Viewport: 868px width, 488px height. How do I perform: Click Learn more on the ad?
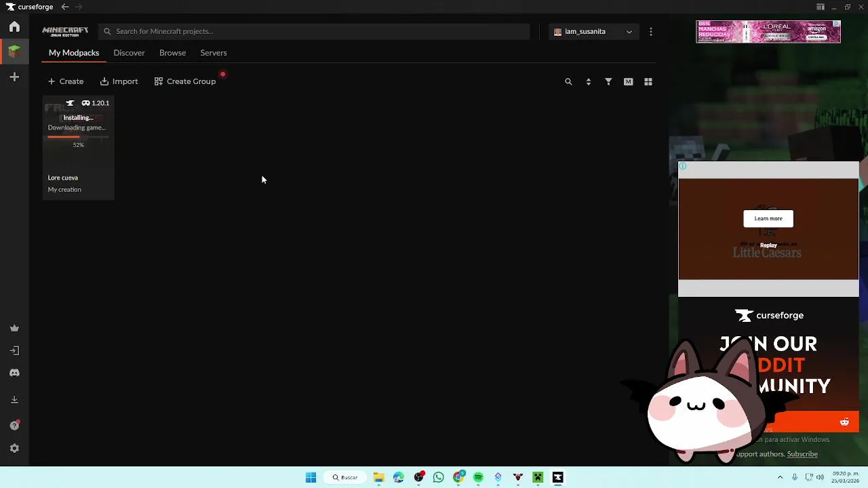[768, 218]
